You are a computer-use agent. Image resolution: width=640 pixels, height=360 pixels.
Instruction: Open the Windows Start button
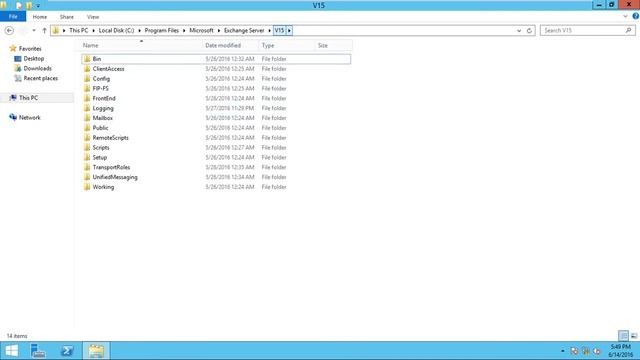pos(11,351)
